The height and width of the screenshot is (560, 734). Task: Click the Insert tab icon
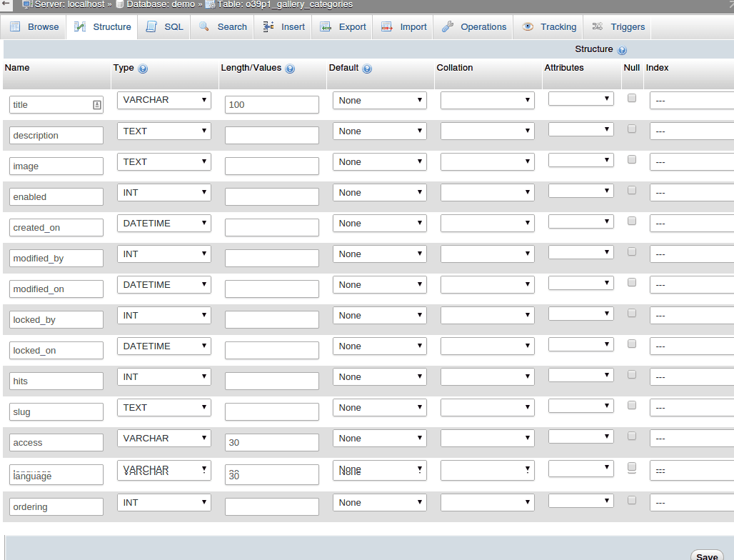coord(268,26)
